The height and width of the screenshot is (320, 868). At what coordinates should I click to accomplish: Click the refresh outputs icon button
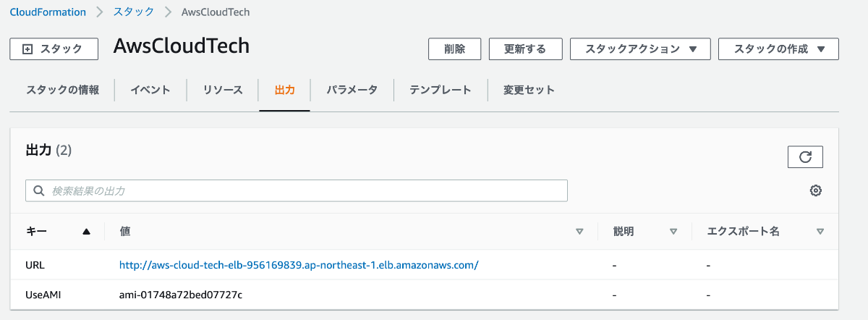pos(805,157)
